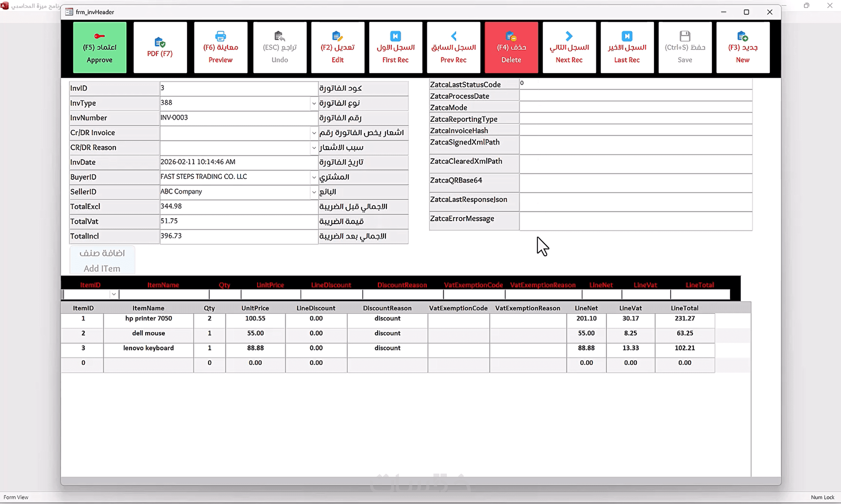Image resolution: width=841 pixels, height=504 pixels.
Task: Select the hp printer 7050 row name
Action: [148, 319]
